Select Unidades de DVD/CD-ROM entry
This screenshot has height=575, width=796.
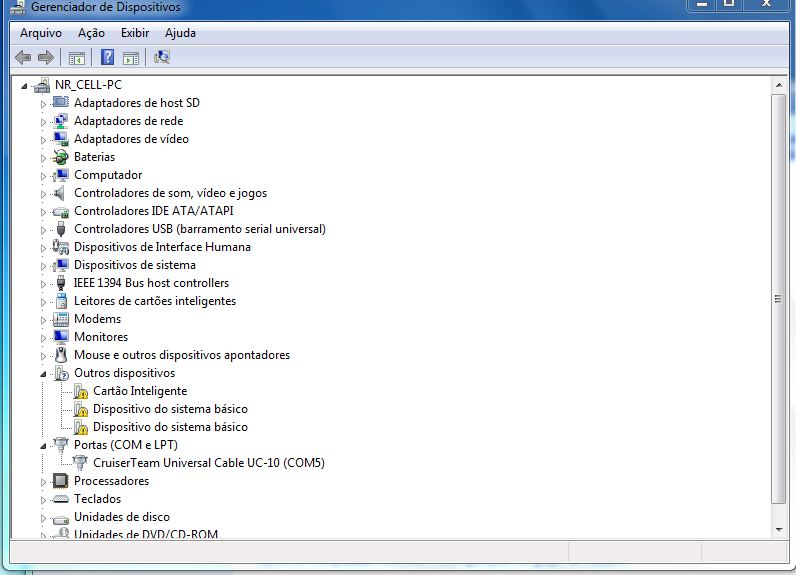click(146, 533)
